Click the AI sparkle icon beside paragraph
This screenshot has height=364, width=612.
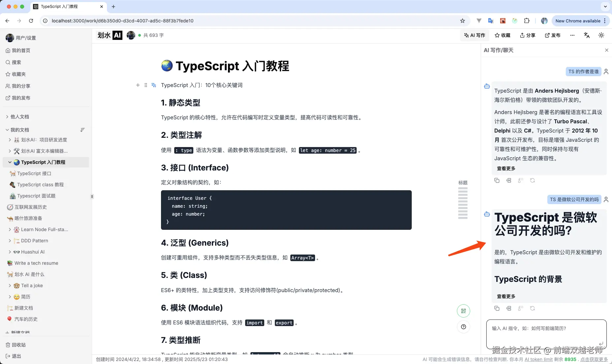click(154, 85)
